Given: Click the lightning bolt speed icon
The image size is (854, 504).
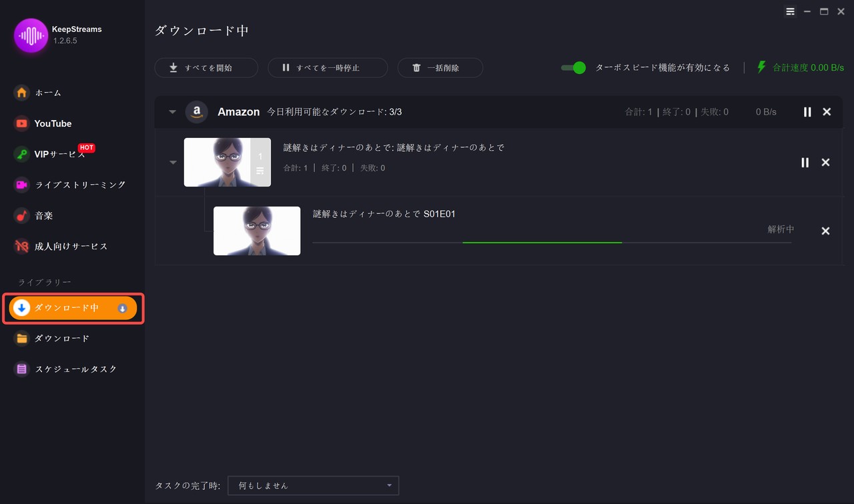Looking at the screenshot, I should coord(761,67).
